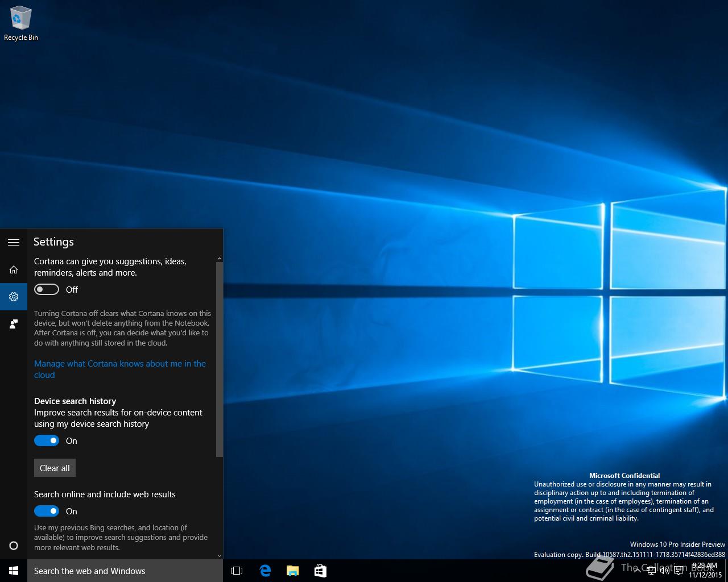Select the Recycle Bin desktop icon
The height and width of the screenshot is (582, 728).
pos(21,24)
